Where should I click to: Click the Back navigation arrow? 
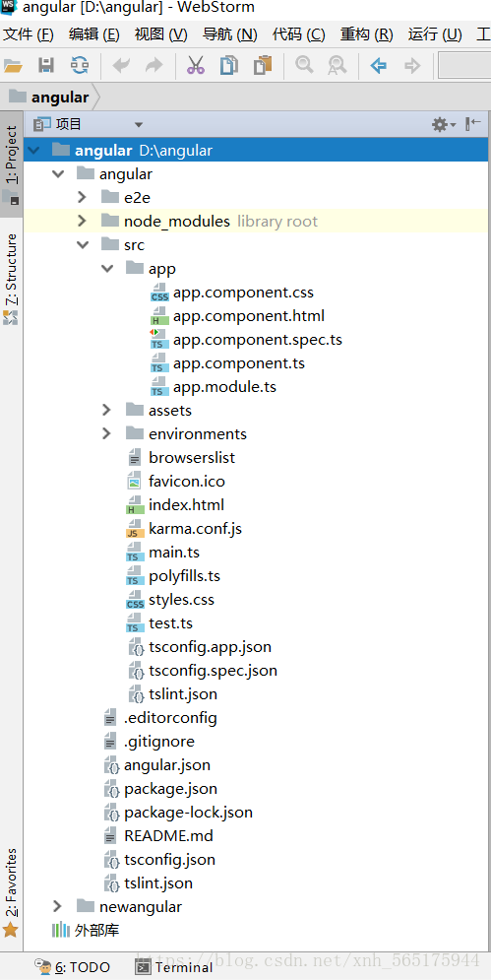[x=379, y=66]
